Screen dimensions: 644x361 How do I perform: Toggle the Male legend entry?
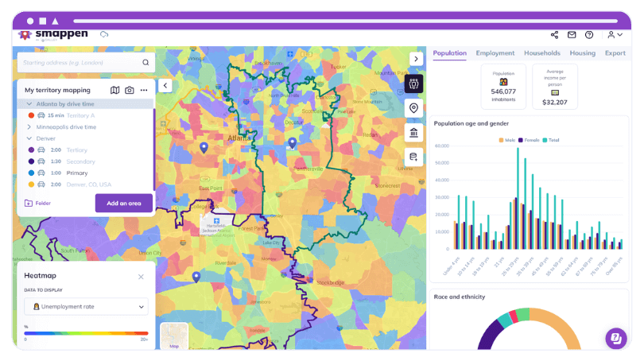tap(506, 140)
